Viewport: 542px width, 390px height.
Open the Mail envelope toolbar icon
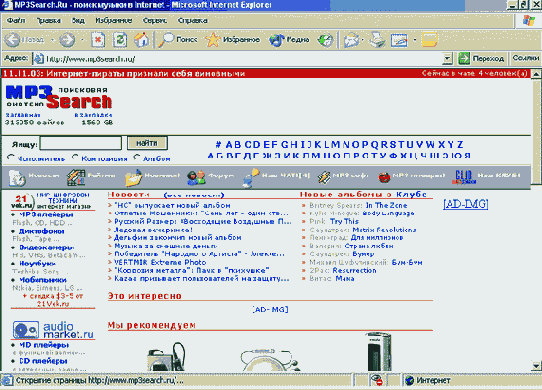(x=351, y=40)
